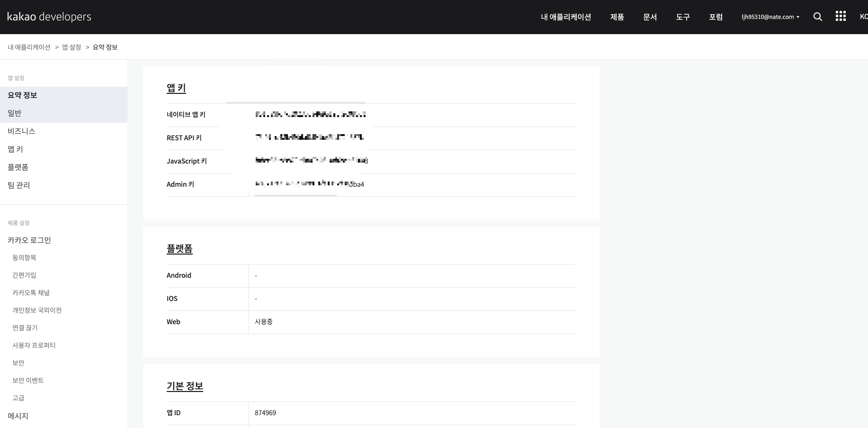Click Web status 사용중
This screenshot has width=868, height=428.
(264, 322)
